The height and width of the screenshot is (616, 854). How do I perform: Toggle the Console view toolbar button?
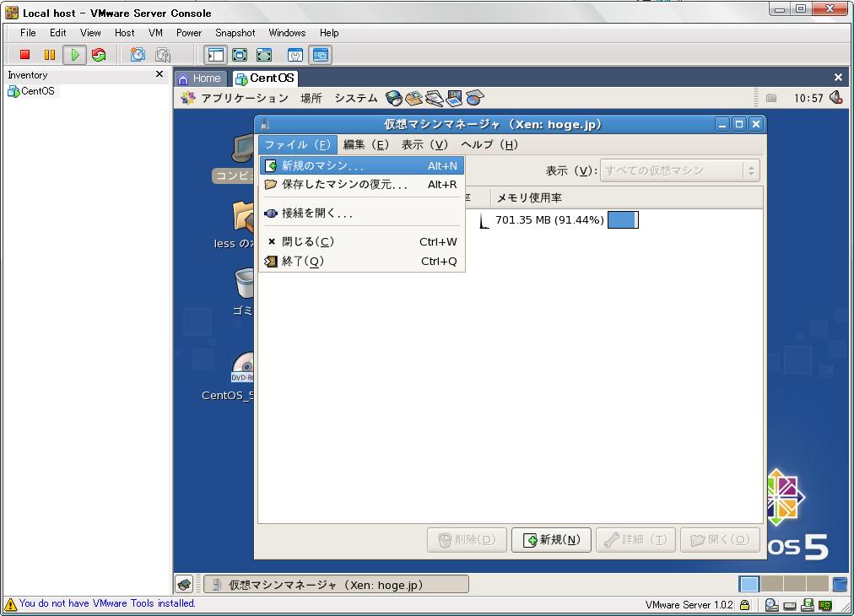coord(321,55)
